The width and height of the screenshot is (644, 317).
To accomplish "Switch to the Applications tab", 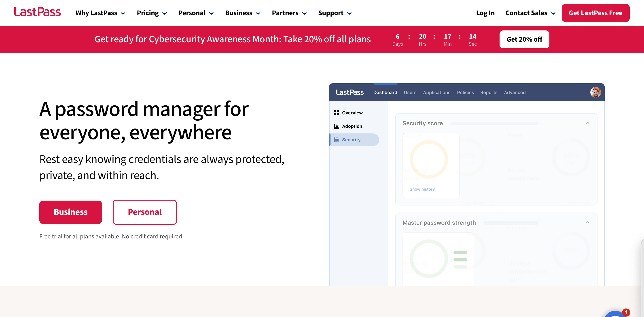I will [436, 93].
